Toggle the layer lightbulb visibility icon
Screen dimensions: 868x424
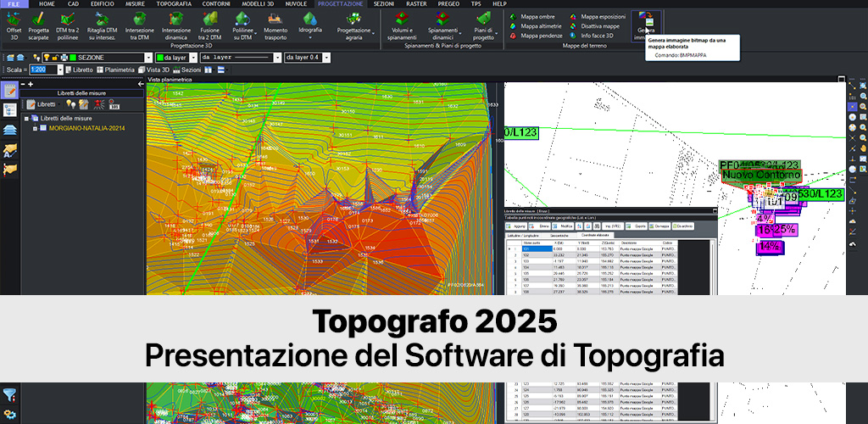click(x=47, y=58)
